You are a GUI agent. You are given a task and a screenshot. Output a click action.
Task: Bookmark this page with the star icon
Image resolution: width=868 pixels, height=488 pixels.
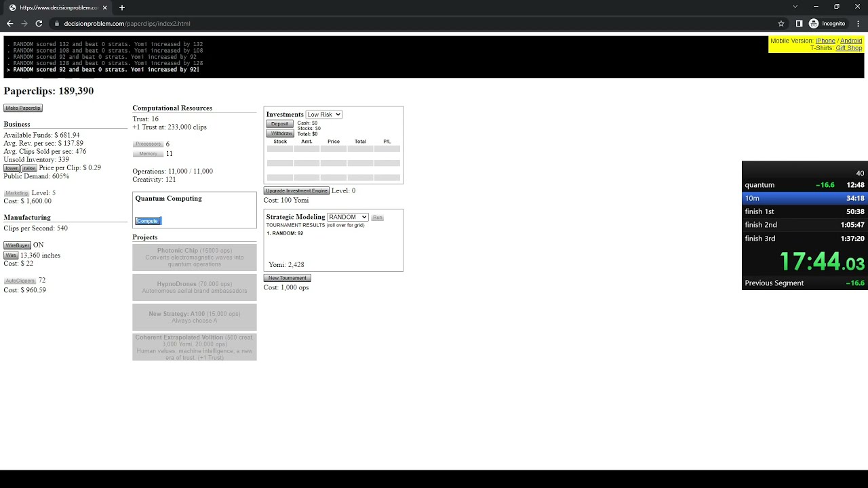pyautogui.click(x=781, y=24)
